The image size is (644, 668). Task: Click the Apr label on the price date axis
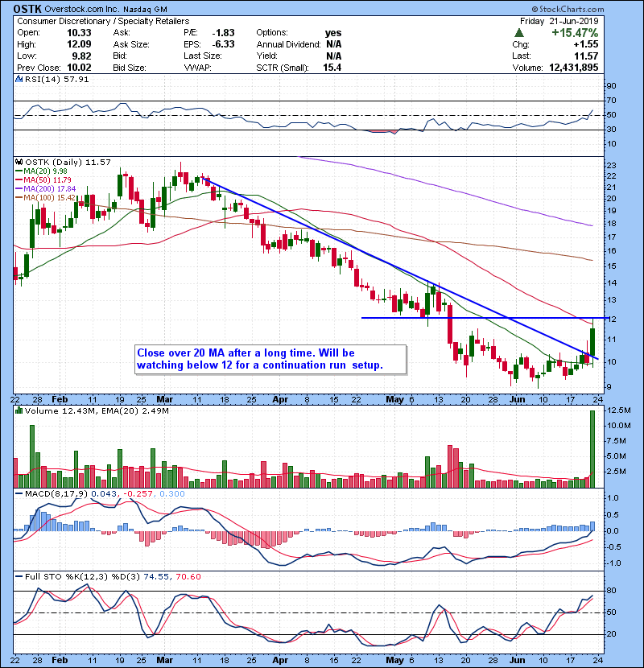(280, 400)
